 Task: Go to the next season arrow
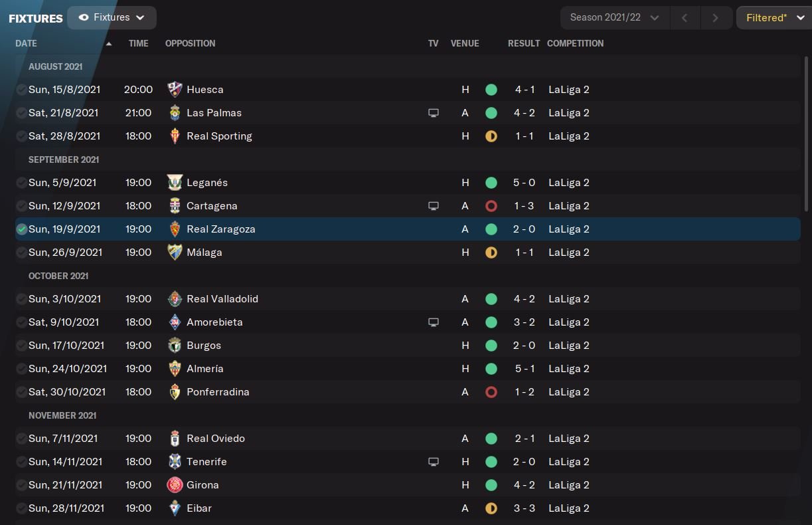[x=715, y=18]
